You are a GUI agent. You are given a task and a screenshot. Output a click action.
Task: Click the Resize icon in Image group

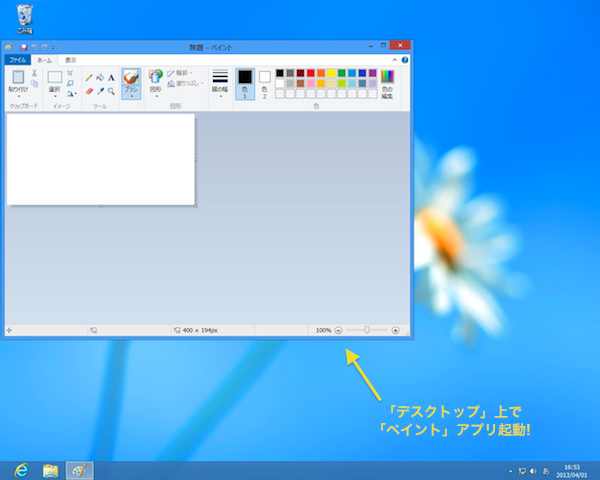coord(70,83)
